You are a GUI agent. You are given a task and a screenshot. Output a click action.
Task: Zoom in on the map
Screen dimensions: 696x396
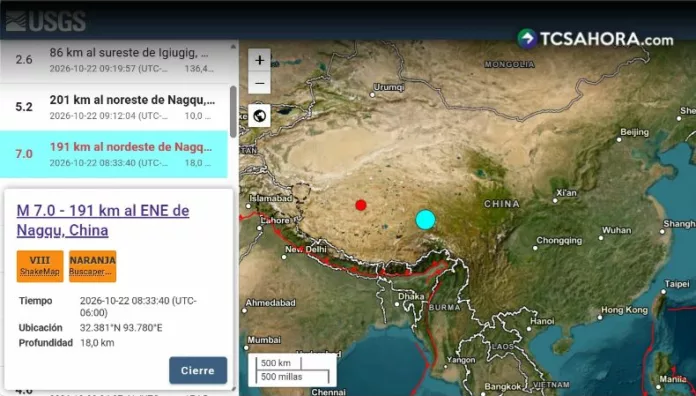coord(259,60)
